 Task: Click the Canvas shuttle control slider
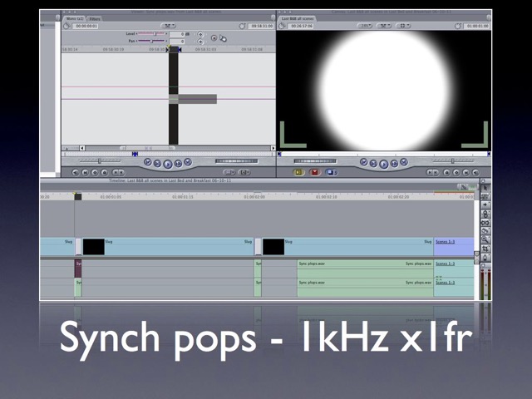[452, 160]
